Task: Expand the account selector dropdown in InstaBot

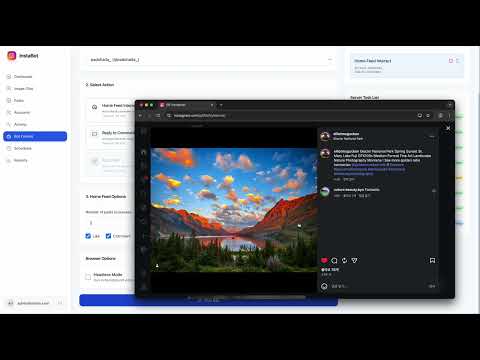Action: pos(210,60)
